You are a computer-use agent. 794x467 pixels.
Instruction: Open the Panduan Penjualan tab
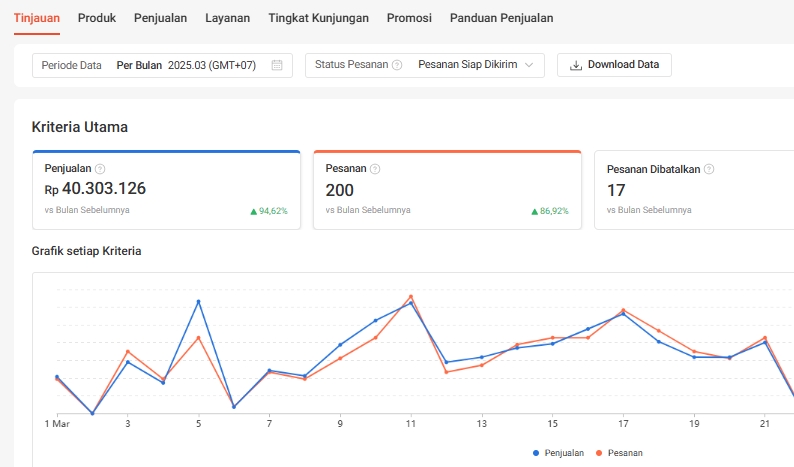click(501, 18)
